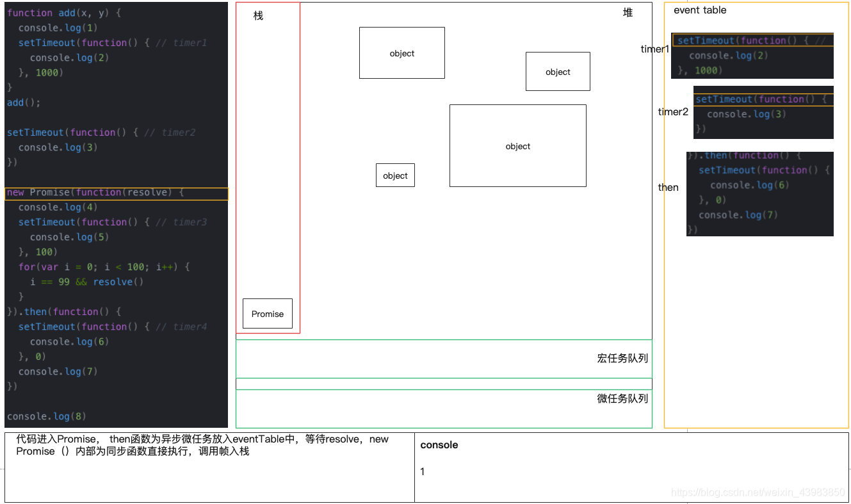Image resolution: width=851 pixels, height=504 pixels.
Task: Select the 'i == 99 && resolve()' line
Action: tap(86, 282)
